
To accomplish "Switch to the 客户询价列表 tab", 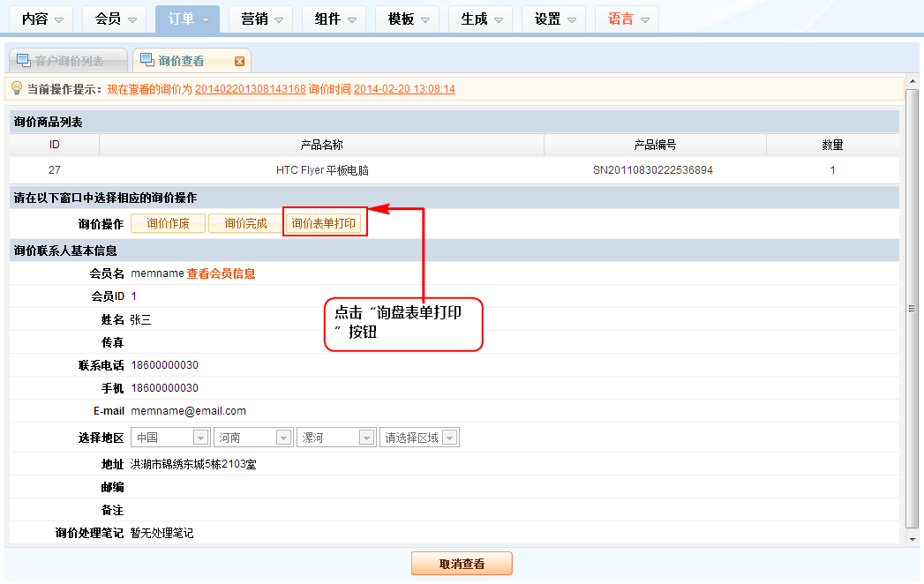I will point(68,61).
